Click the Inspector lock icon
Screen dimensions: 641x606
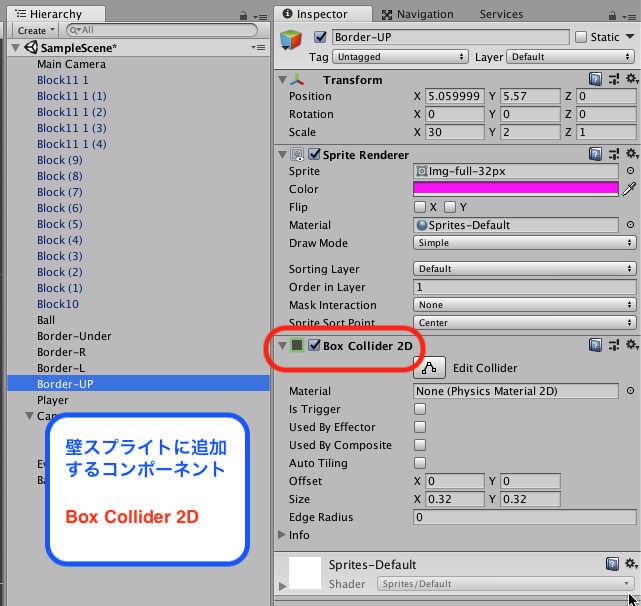(611, 15)
